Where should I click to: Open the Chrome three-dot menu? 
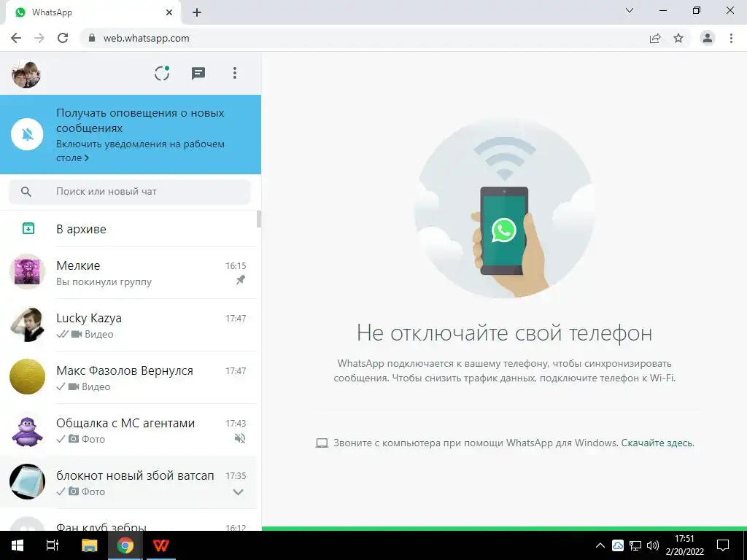tap(731, 38)
